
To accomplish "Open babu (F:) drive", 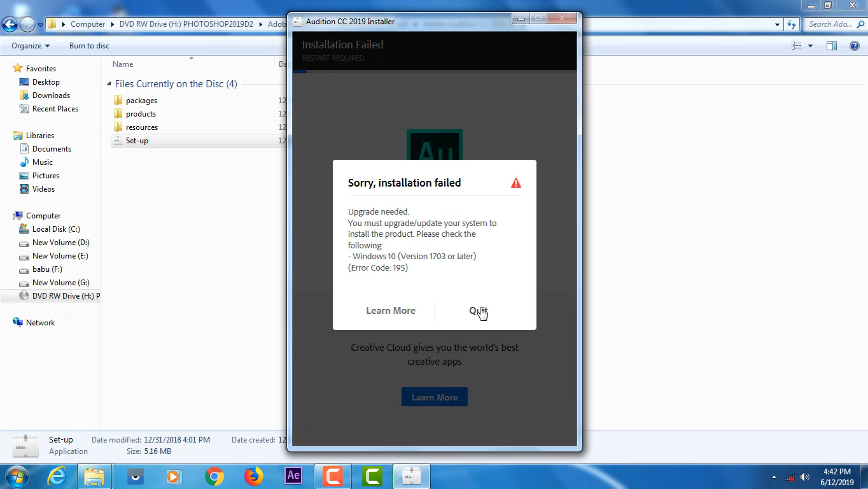I will (x=47, y=269).
